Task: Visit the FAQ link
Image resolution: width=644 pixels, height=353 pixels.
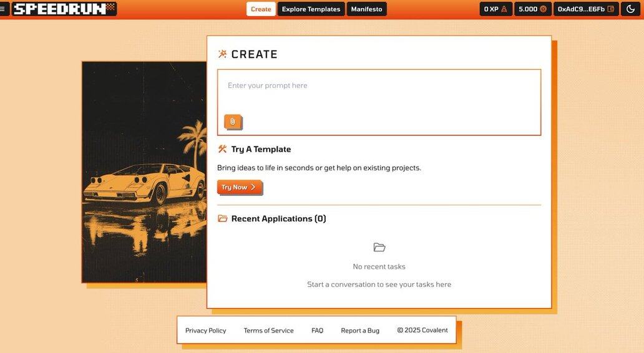Action: pyautogui.click(x=317, y=331)
